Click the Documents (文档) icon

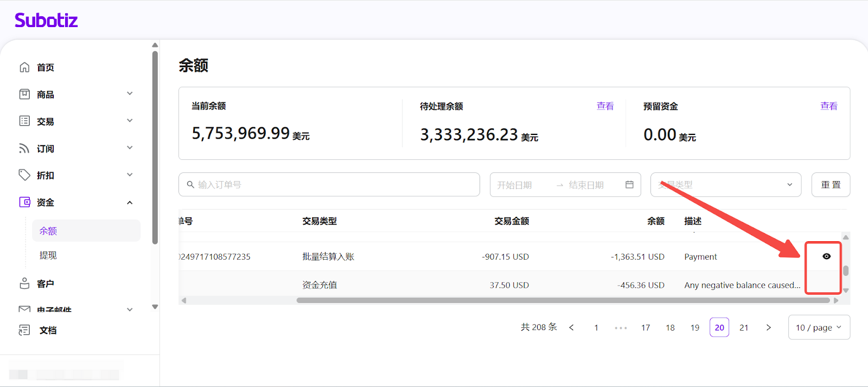[24, 330]
